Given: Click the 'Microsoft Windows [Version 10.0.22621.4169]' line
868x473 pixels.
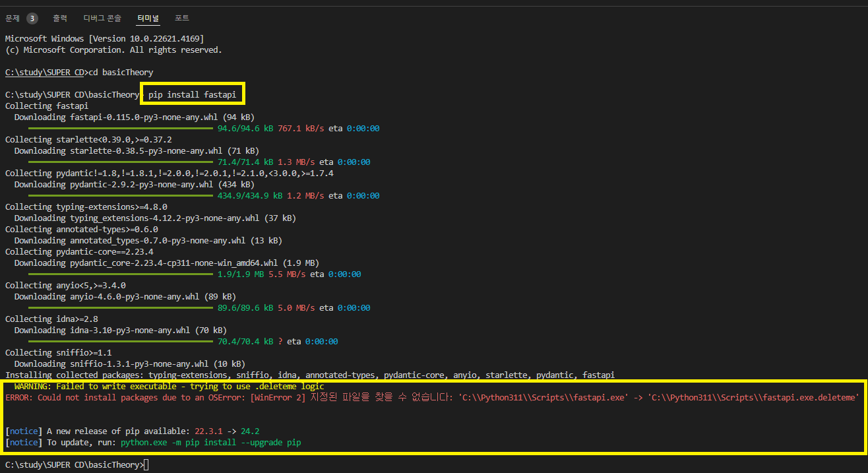Looking at the screenshot, I should coord(104,38).
